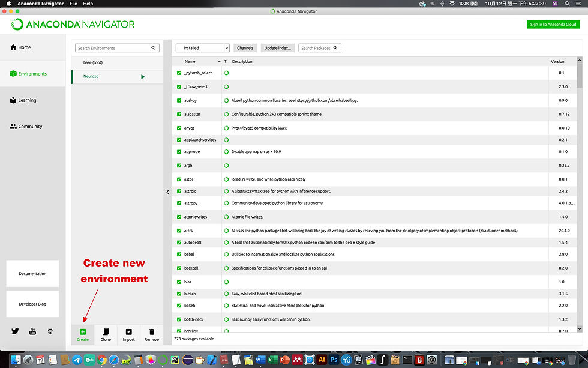Click the status circle for astropy

226,203
